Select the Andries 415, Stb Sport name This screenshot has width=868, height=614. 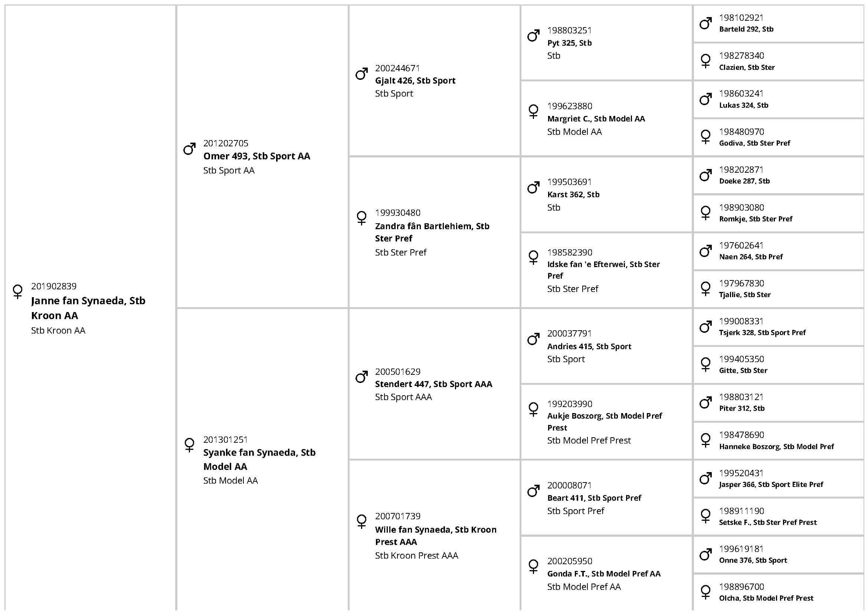pos(589,346)
